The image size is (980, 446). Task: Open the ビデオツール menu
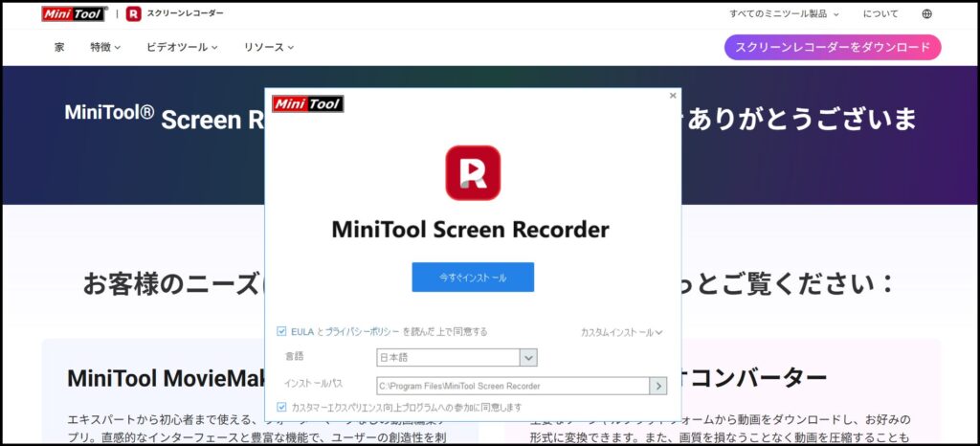coord(182,47)
